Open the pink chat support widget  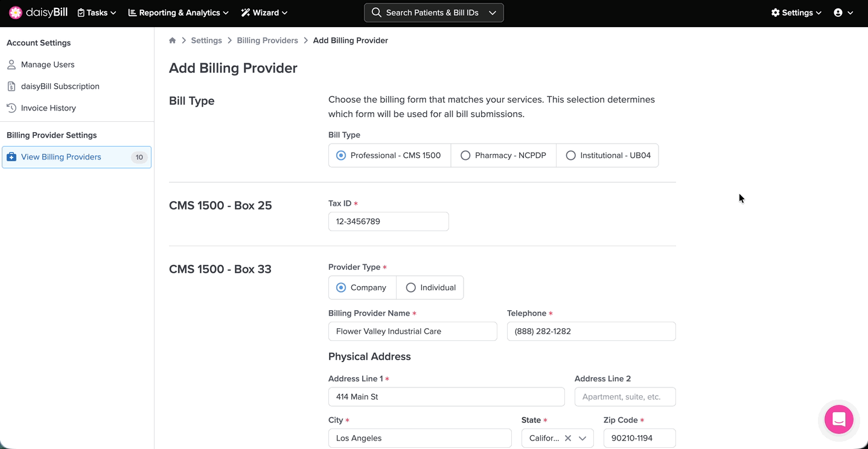[x=838, y=419]
